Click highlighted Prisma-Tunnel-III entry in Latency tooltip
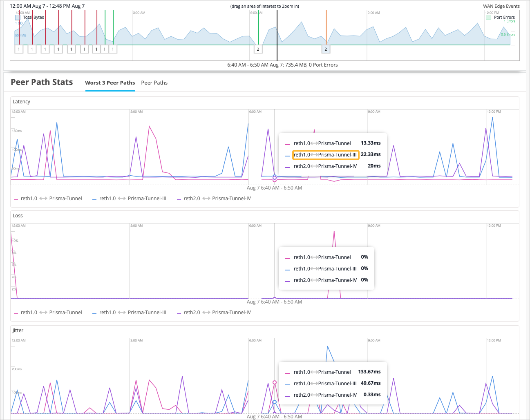This screenshot has height=420, width=530. coord(325,155)
